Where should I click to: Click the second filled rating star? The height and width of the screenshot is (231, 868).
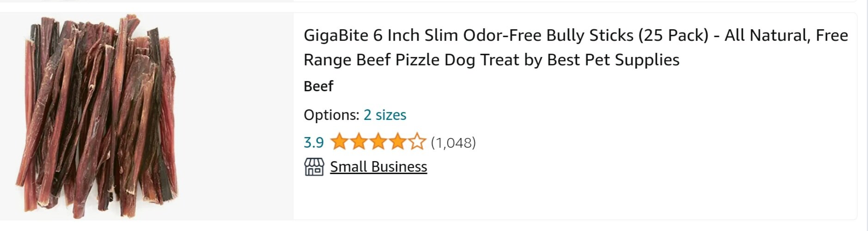pyautogui.click(x=358, y=142)
